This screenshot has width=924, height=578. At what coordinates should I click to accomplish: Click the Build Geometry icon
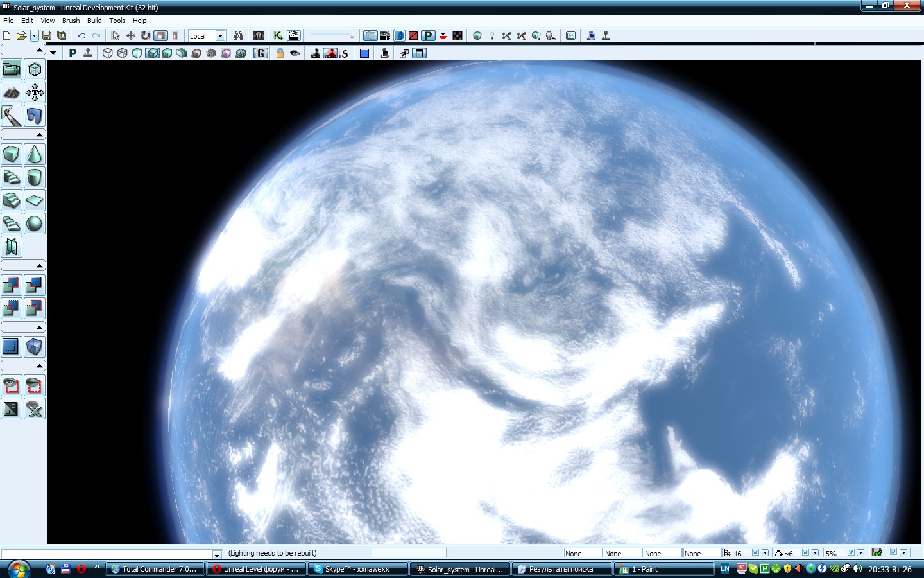point(477,36)
